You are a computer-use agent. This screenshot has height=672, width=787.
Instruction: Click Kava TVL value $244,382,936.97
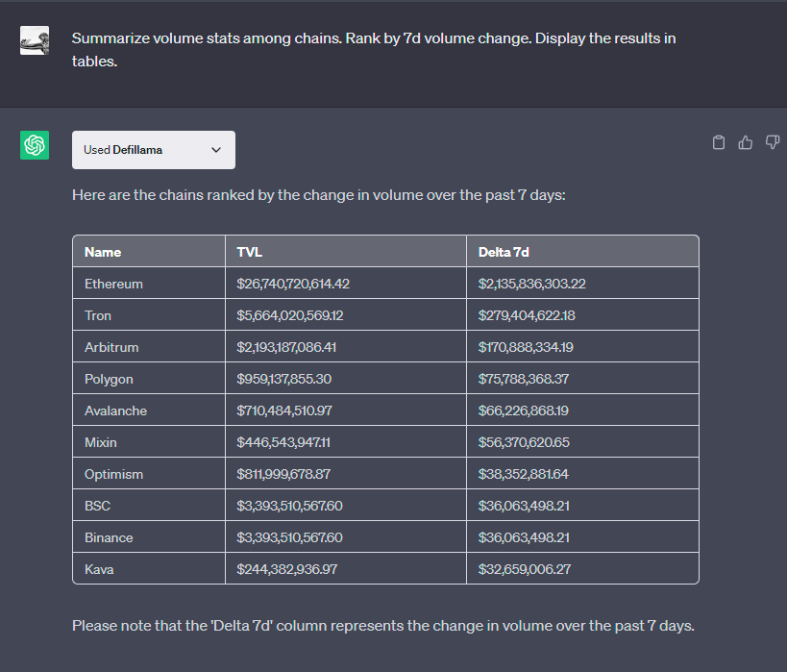[x=287, y=568]
